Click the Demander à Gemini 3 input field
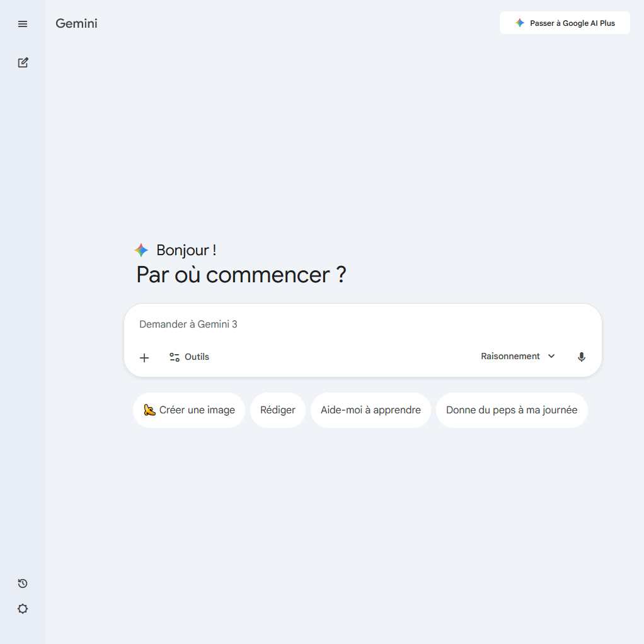The image size is (644, 644). pyautogui.click(x=362, y=324)
